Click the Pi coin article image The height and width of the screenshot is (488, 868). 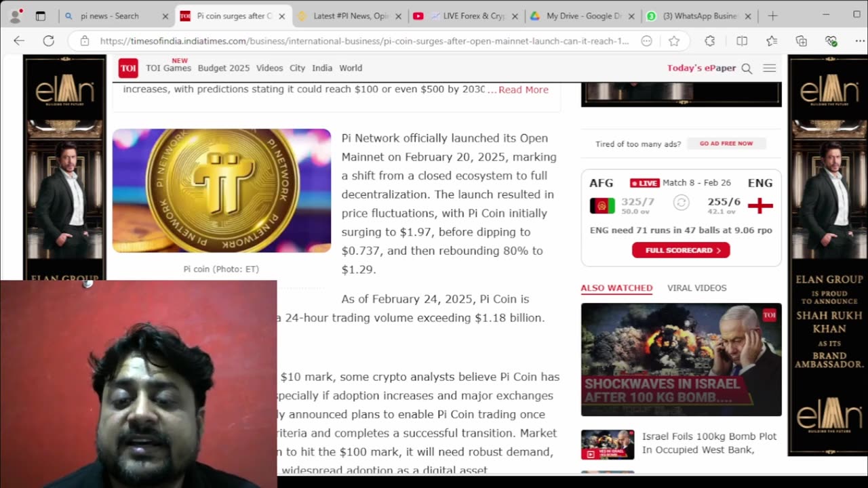click(222, 190)
